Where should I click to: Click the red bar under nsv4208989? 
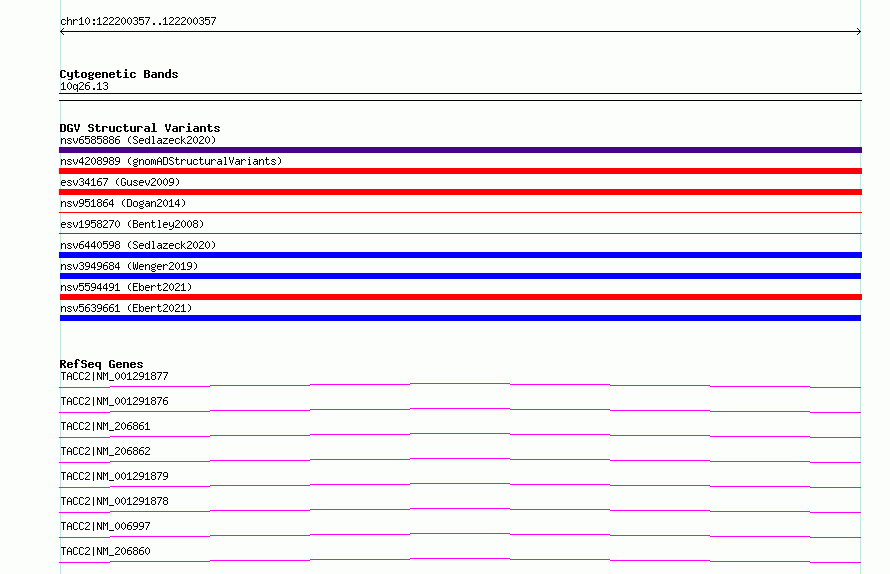pos(460,171)
